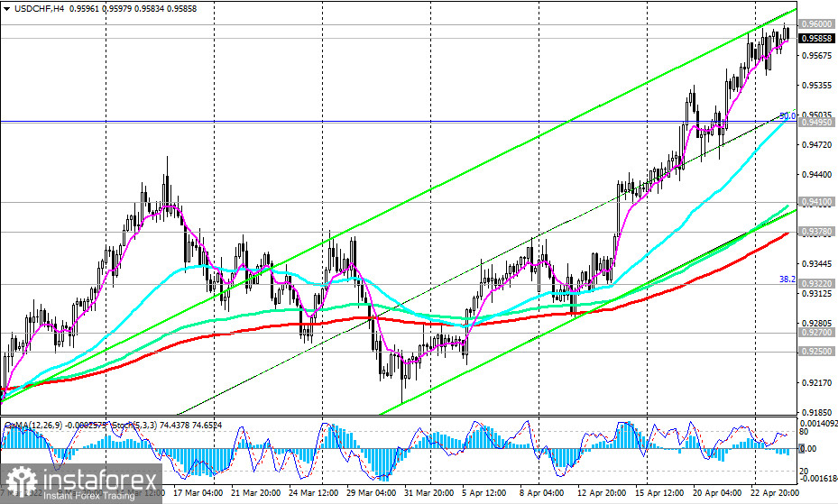Image resolution: width=838 pixels, height=504 pixels.
Task: Click the 0.96000 level price label
Action: point(817,24)
